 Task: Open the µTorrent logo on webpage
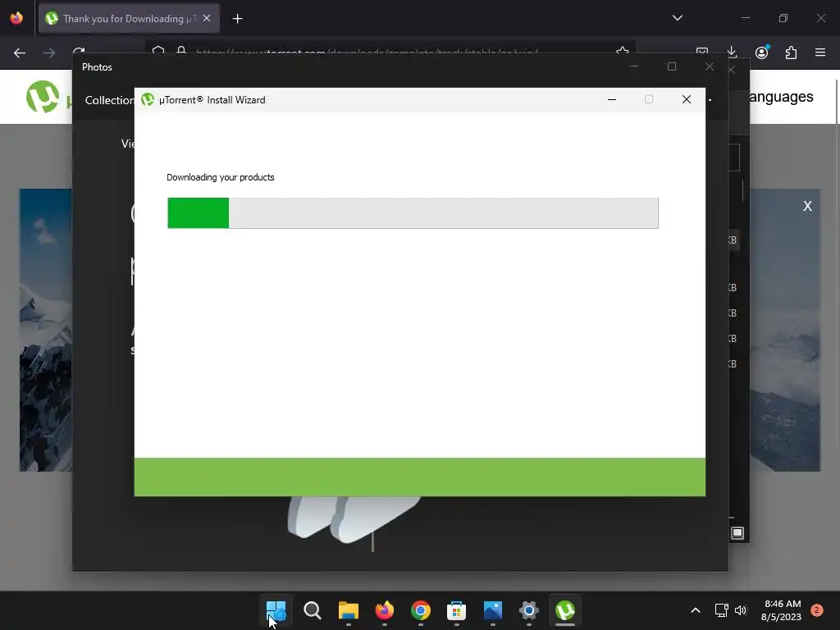click(x=43, y=97)
